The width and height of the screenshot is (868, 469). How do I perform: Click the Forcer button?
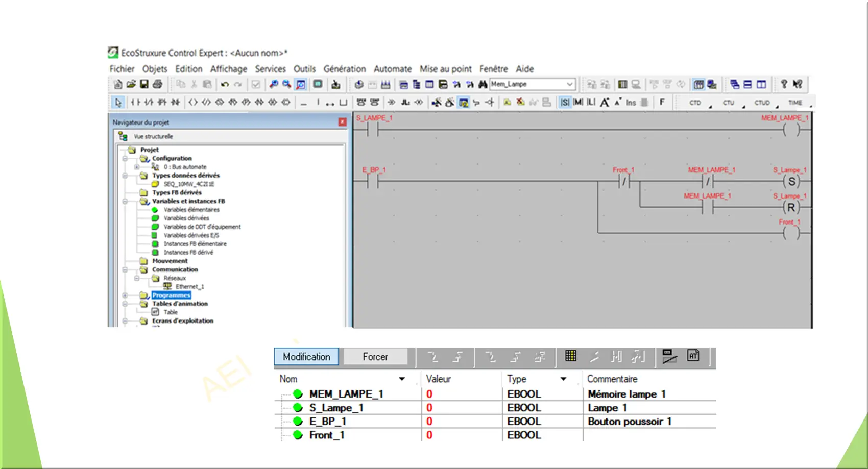tap(375, 357)
